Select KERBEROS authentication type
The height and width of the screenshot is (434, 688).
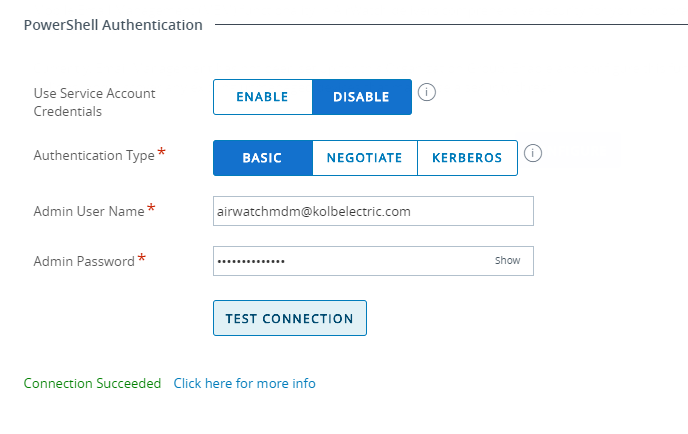coord(467,158)
